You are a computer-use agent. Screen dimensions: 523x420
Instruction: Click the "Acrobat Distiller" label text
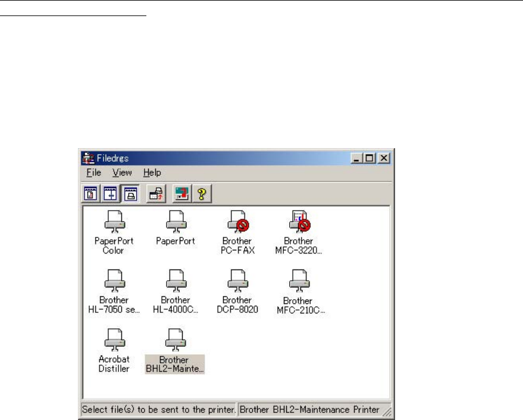coord(114,364)
